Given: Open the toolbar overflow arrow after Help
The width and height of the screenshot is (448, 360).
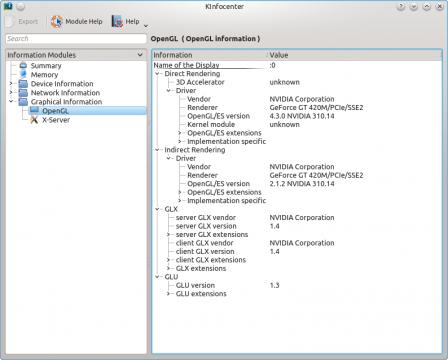Looking at the screenshot, I should 146,25.
